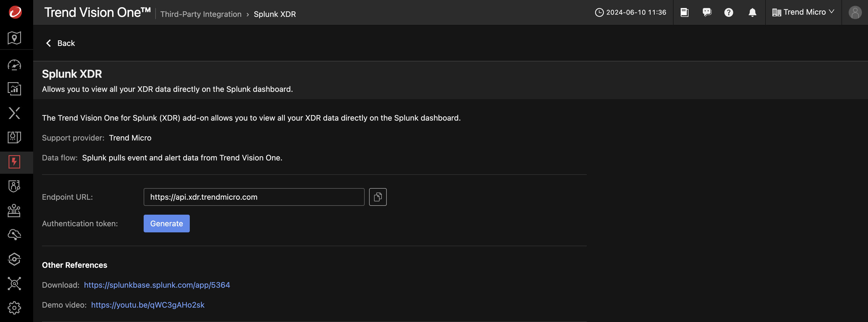
Task: Click the Splunk XDR breadcrumb item
Action: [x=275, y=14]
